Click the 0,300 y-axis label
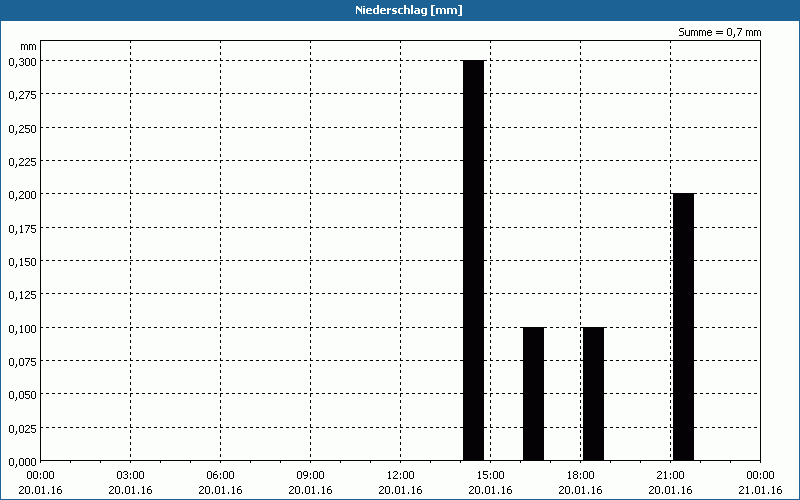The image size is (800, 500). (22, 62)
